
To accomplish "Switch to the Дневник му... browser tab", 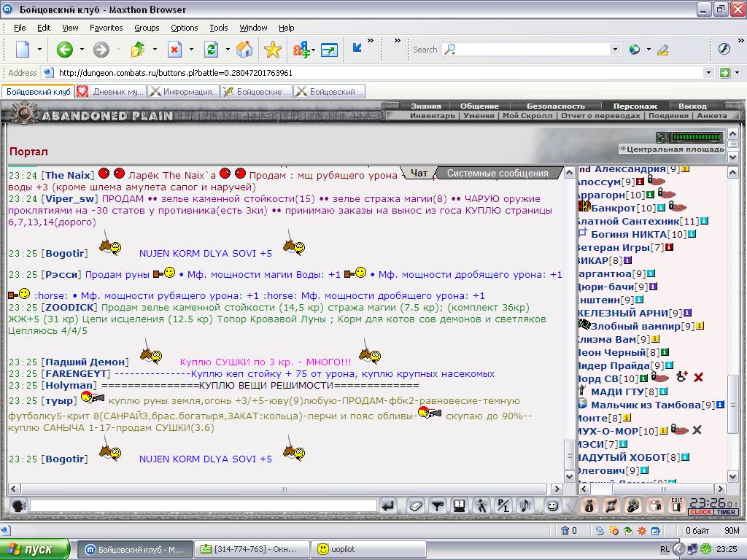I will (111, 91).
